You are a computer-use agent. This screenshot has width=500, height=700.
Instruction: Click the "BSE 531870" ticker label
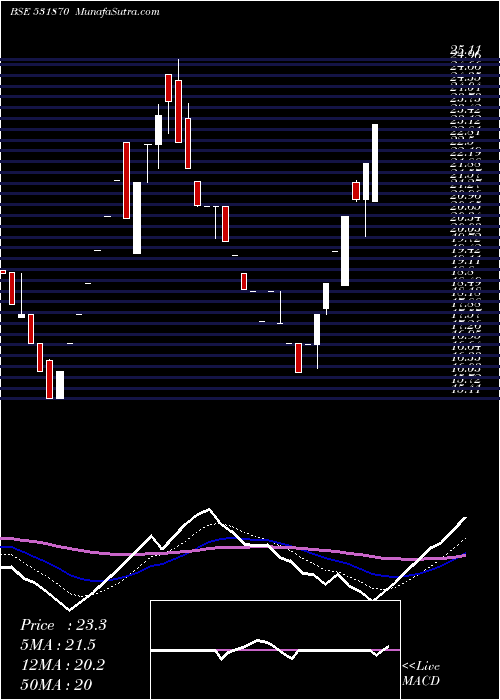click(39, 12)
